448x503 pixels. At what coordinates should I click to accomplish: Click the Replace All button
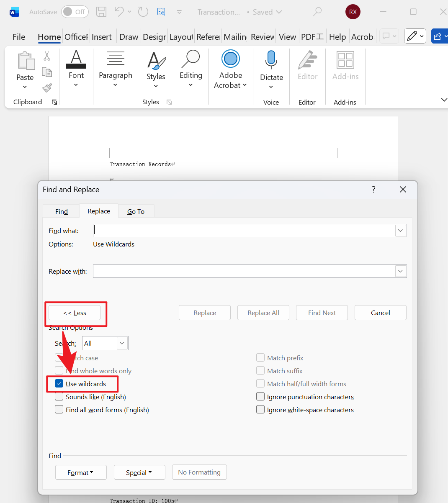click(263, 313)
